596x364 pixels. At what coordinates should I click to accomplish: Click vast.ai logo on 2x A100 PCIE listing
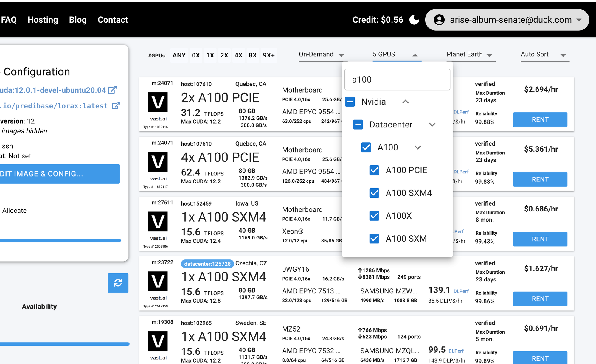pos(158,102)
